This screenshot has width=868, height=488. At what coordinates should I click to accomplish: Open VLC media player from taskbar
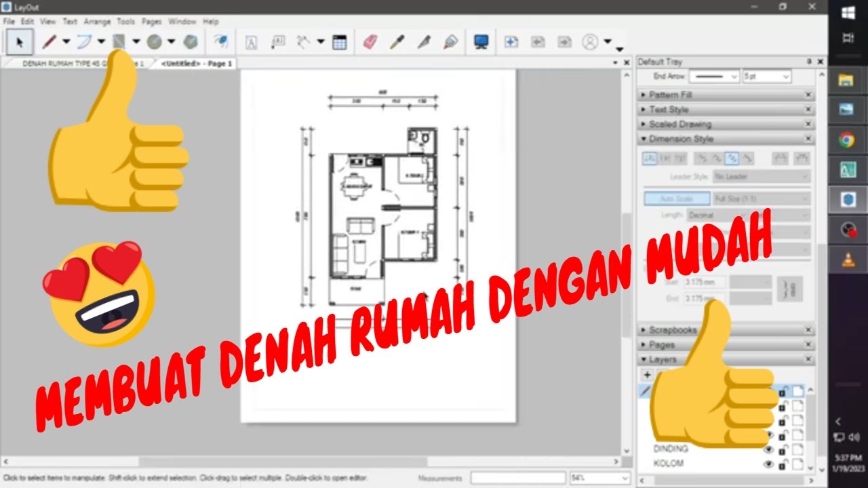pos(847,260)
